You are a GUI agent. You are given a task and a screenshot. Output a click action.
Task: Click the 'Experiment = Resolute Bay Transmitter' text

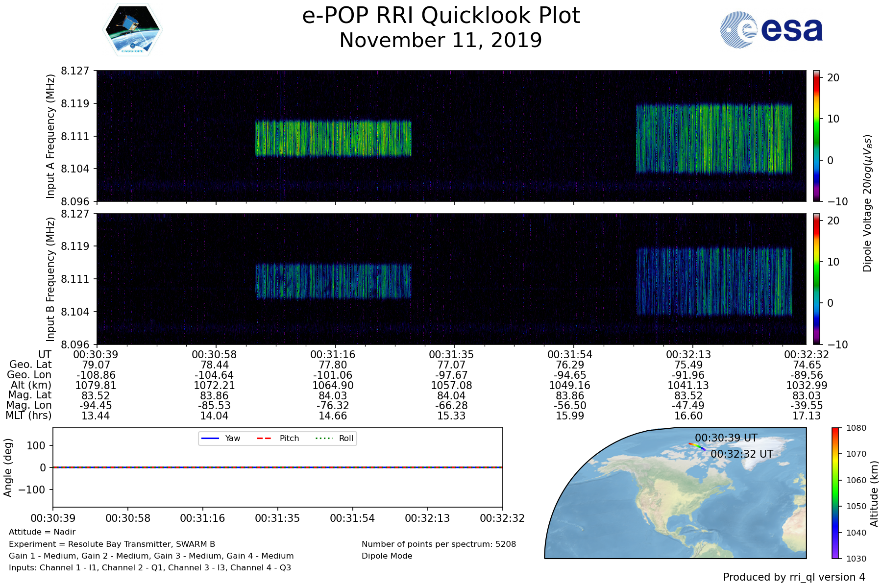point(112,544)
